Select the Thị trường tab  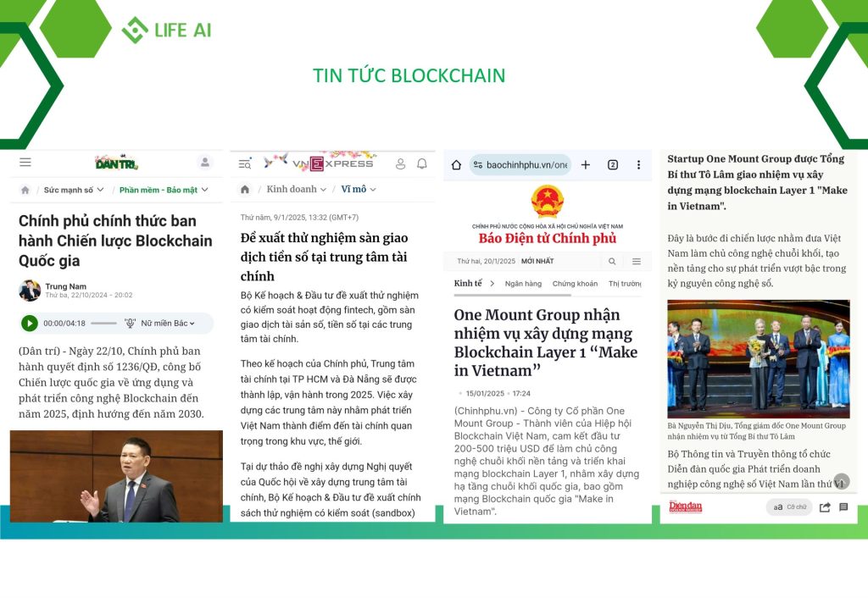tap(625, 284)
